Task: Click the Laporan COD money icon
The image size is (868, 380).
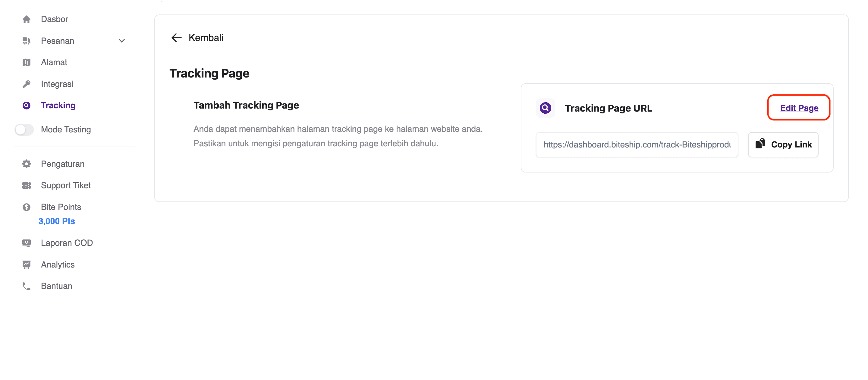Action: [26, 243]
